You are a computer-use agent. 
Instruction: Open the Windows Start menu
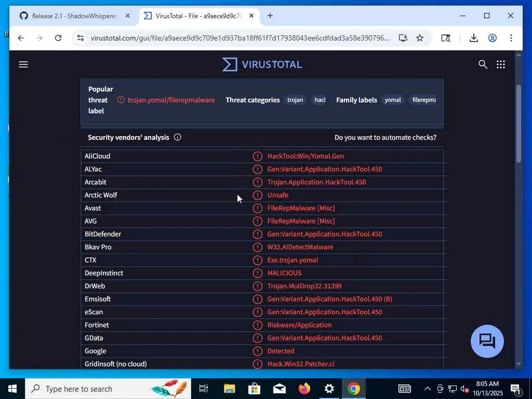pos(12,389)
